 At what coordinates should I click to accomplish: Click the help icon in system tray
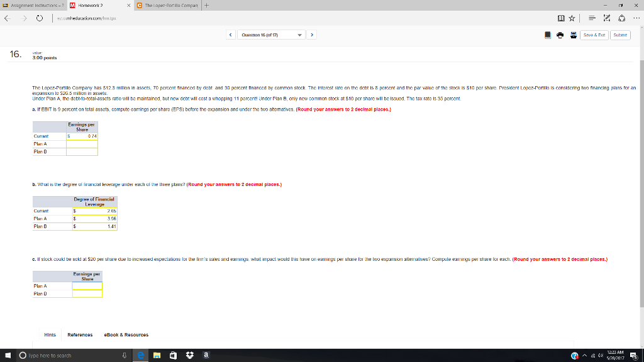(x=575, y=356)
